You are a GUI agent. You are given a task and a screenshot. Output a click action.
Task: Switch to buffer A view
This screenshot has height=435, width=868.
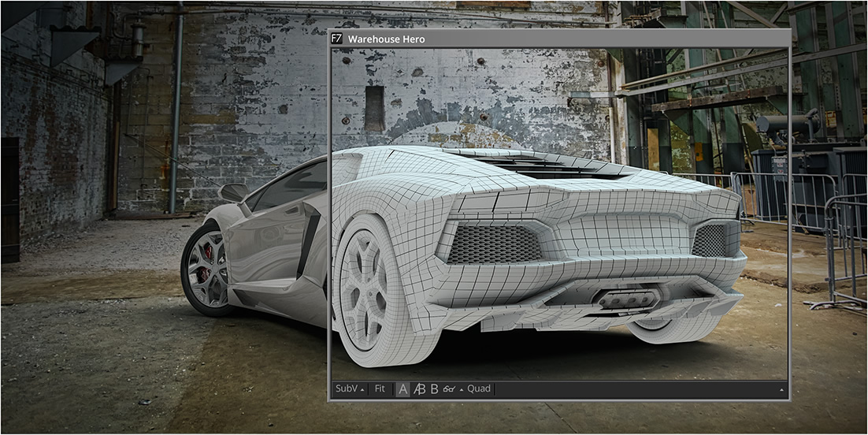(x=402, y=389)
